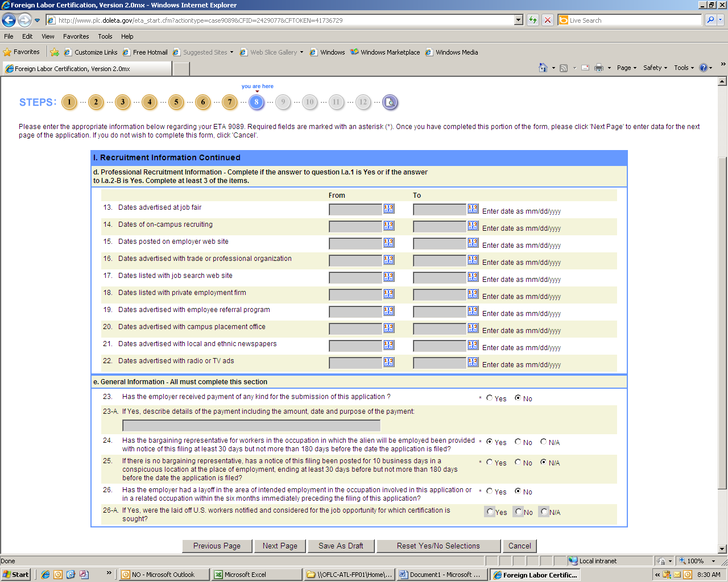728x582 pixels.
Task: Open the From calendar for on-campus recruiting
Action: [x=389, y=226]
